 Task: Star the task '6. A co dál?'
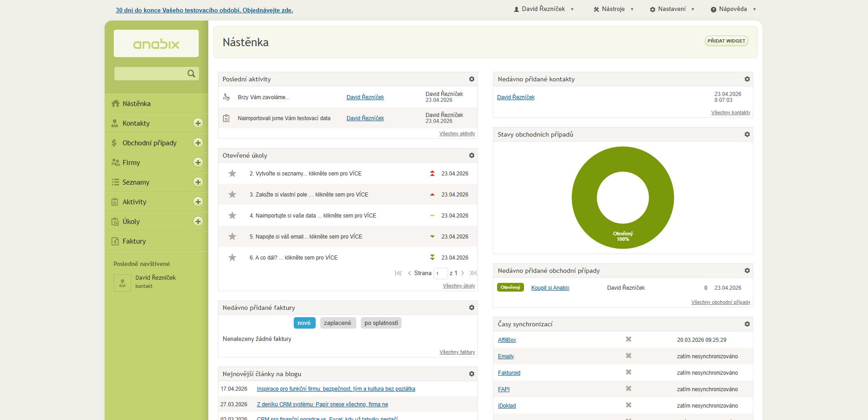point(232,257)
